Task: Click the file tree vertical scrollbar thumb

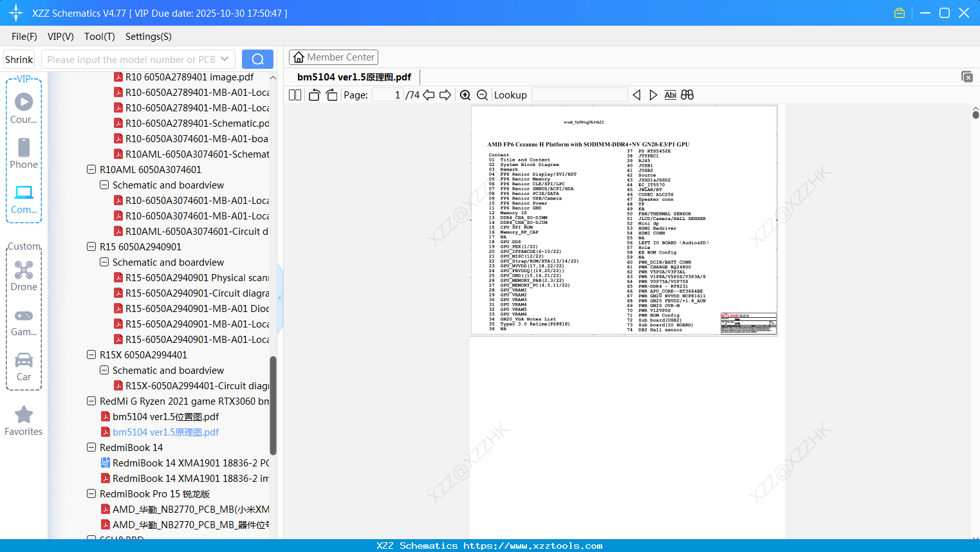Action: coord(273,405)
